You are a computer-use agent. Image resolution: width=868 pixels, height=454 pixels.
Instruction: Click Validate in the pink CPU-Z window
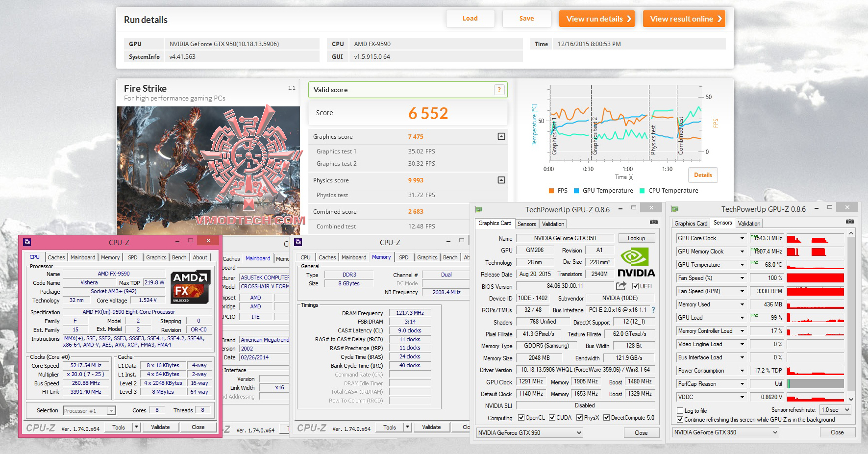click(x=160, y=427)
